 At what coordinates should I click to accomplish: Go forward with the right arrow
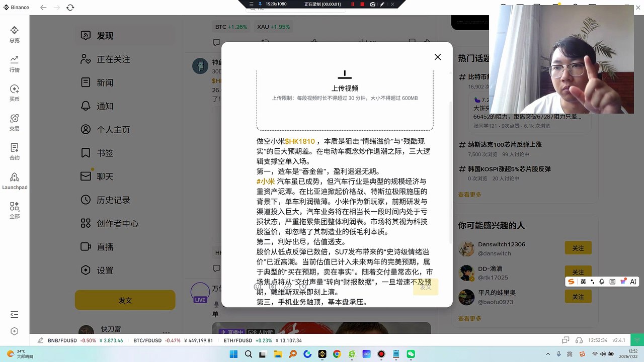click(56, 8)
